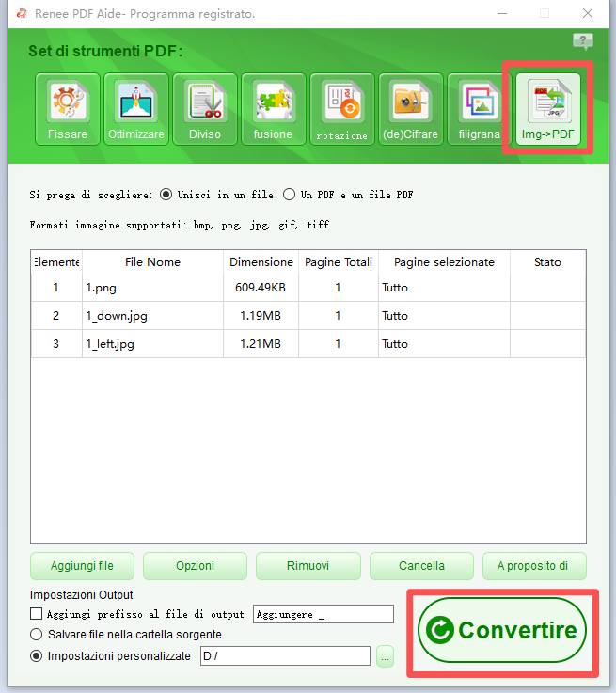Select the 1_down.jpg file row

pos(154,316)
